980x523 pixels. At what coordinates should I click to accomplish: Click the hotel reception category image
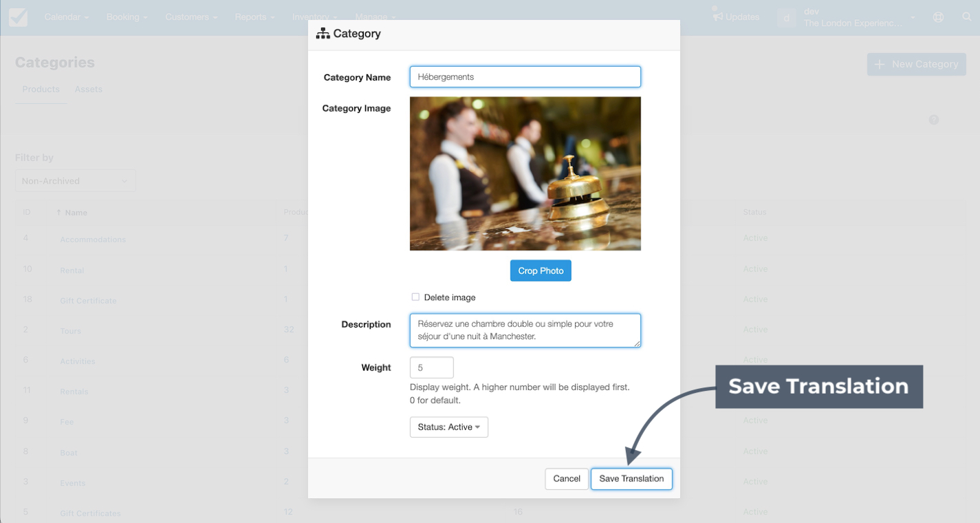[x=525, y=173]
